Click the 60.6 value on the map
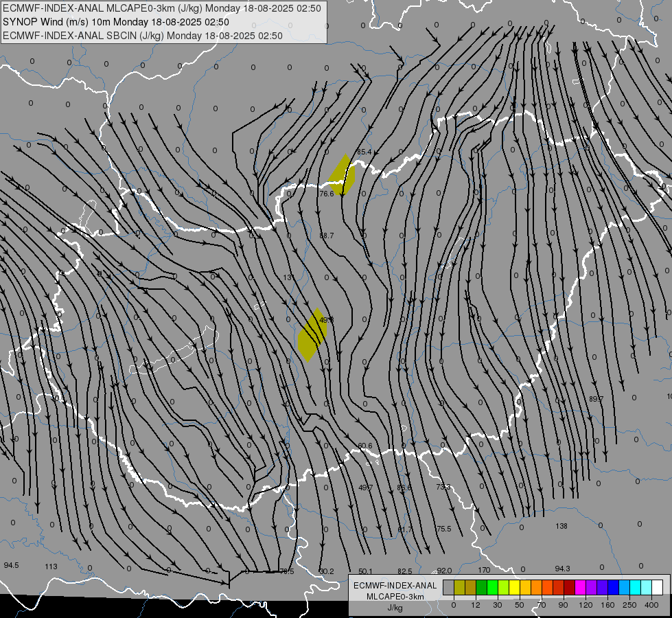This screenshot has height=618, width=672. tap(364, 446)
